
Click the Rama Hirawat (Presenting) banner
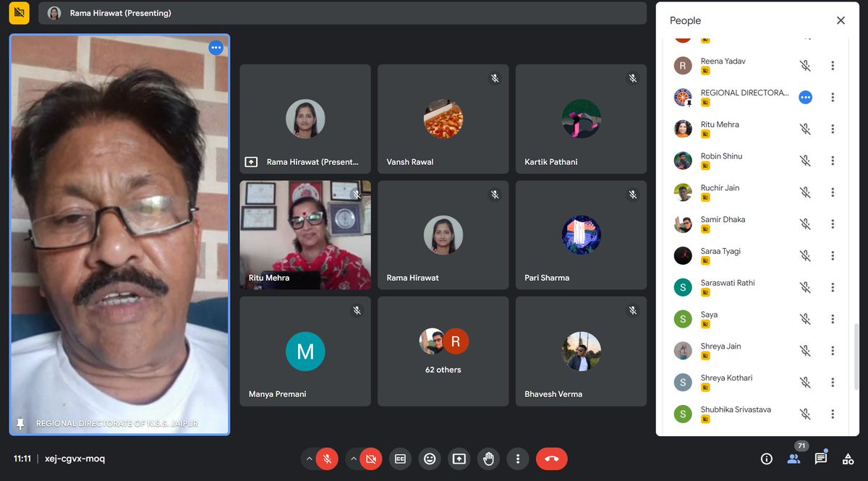click(342, 13)
